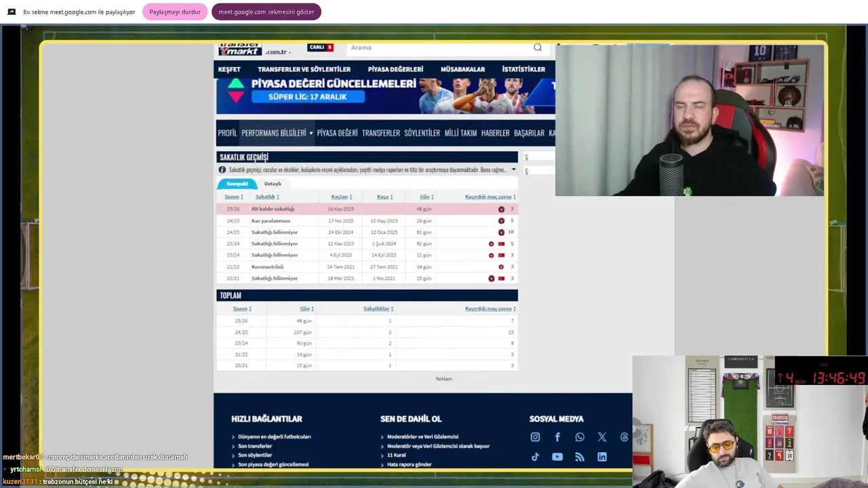Sort injury table by Gün
The image size is (868, 488).
tap(427, 197)
